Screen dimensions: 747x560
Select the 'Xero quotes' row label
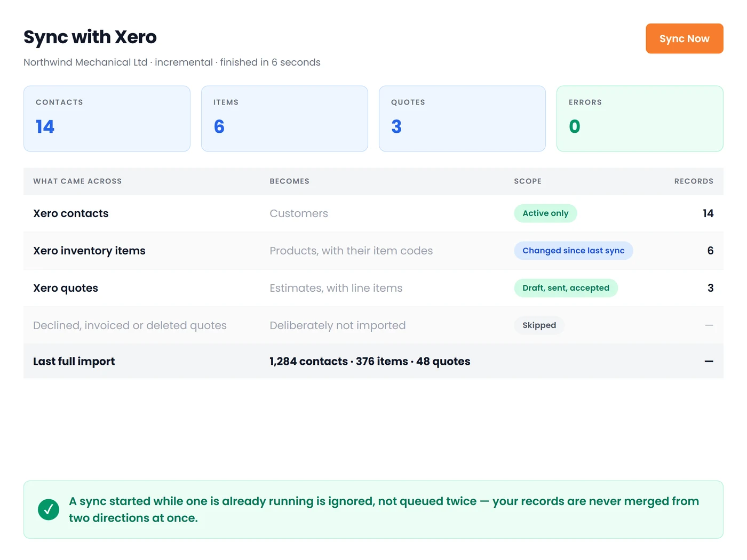(x=66, y=288)
